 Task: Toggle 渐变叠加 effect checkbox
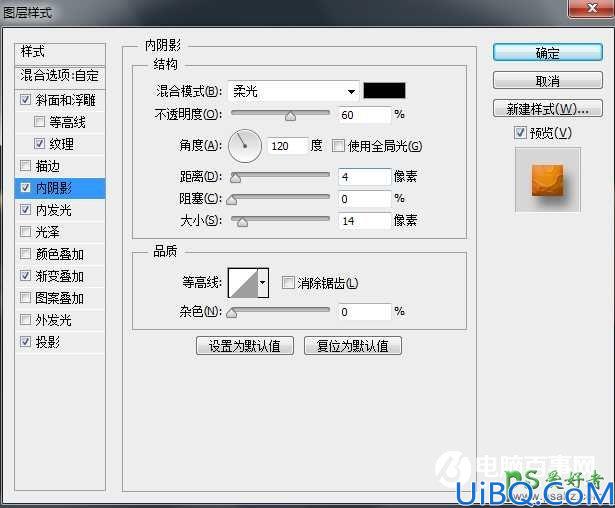point(25,276)
